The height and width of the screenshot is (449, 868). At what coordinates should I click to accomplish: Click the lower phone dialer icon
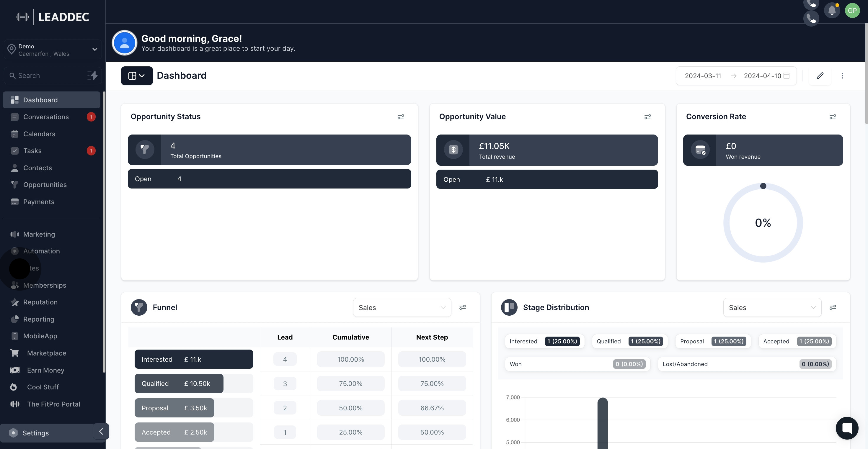pos(811,18)
